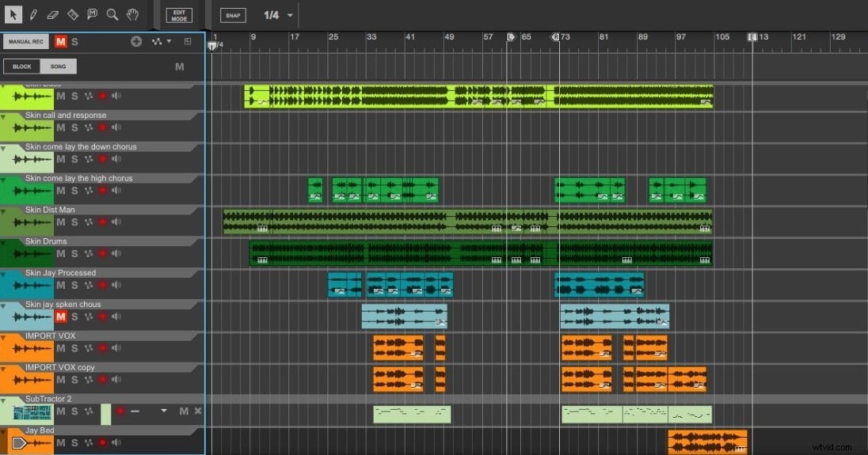Click the Edit Mode button
Image resolution: width=868 pixels, height=455 pixels.
tap(179, 15)
